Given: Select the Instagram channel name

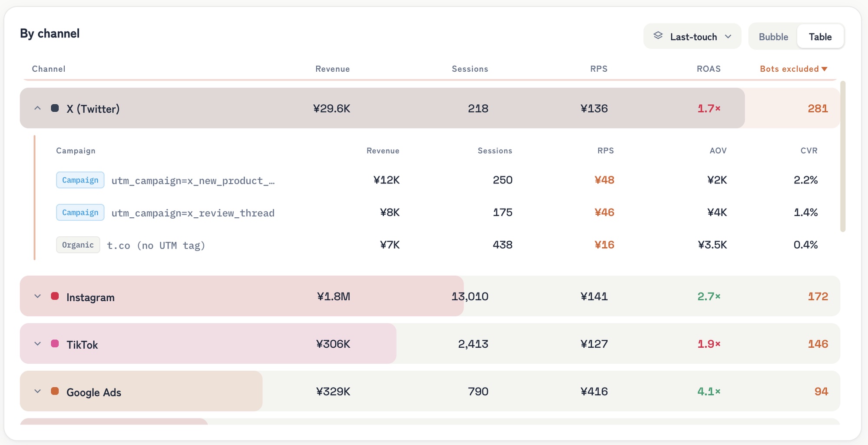Looking at the screenshot, I should point(90,297).
